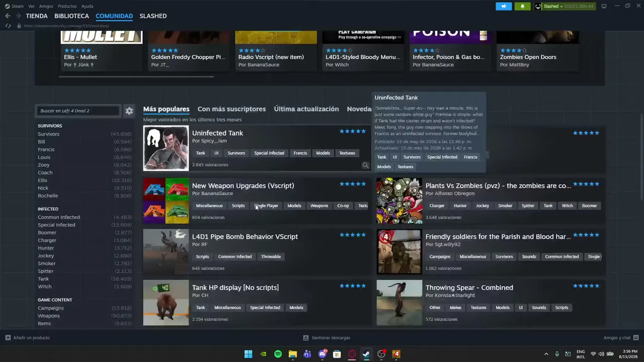644x362 pixels.
Task: Open Opera GX from the taskbar
Action: [x=352, y=354]
